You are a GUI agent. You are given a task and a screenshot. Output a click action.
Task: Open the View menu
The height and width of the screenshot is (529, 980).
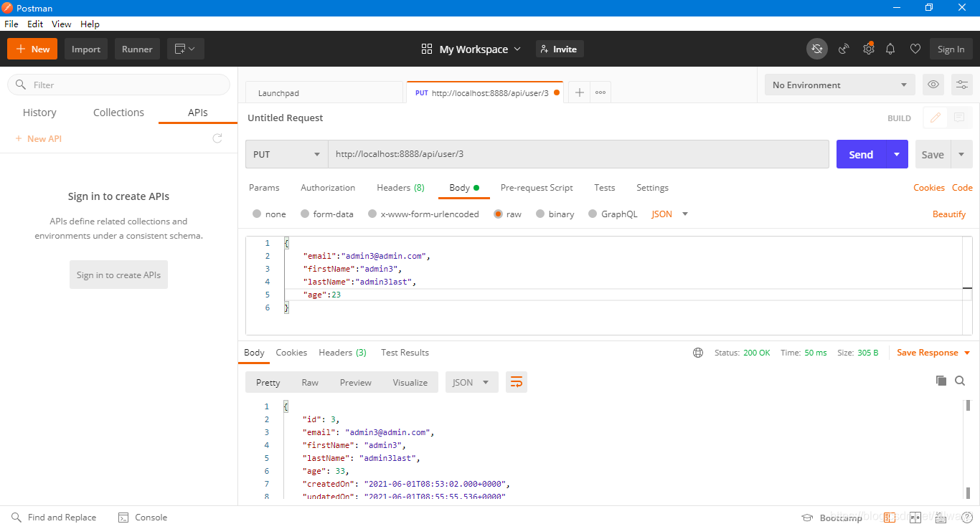click(x=62, y=24)
